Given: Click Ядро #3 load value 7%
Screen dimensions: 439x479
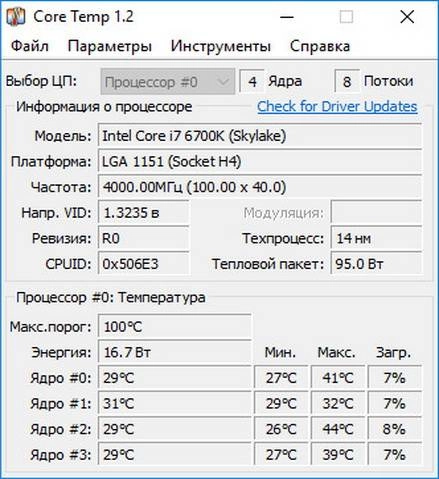Looking at the screenshot, I should (x=395, y=455).
